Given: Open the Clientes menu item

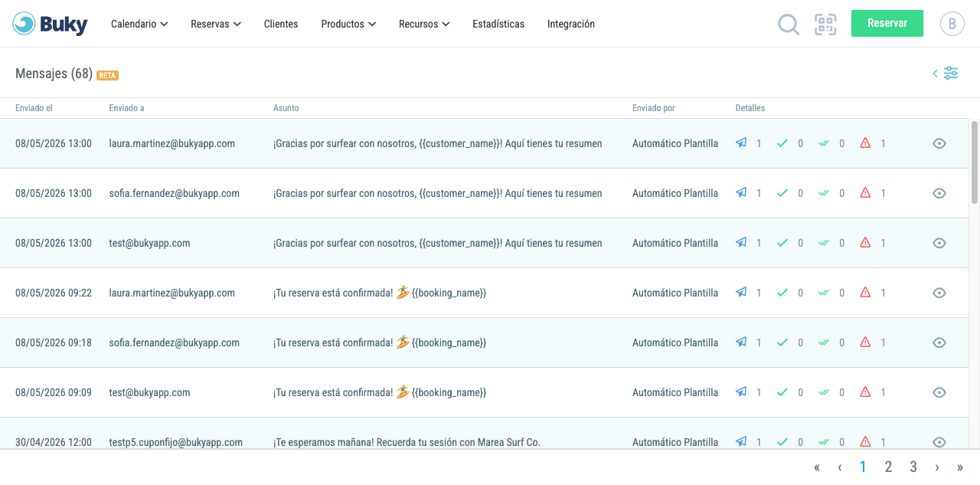Looking at the screenshot, I should pyautogui.click(x=281, y=24).
